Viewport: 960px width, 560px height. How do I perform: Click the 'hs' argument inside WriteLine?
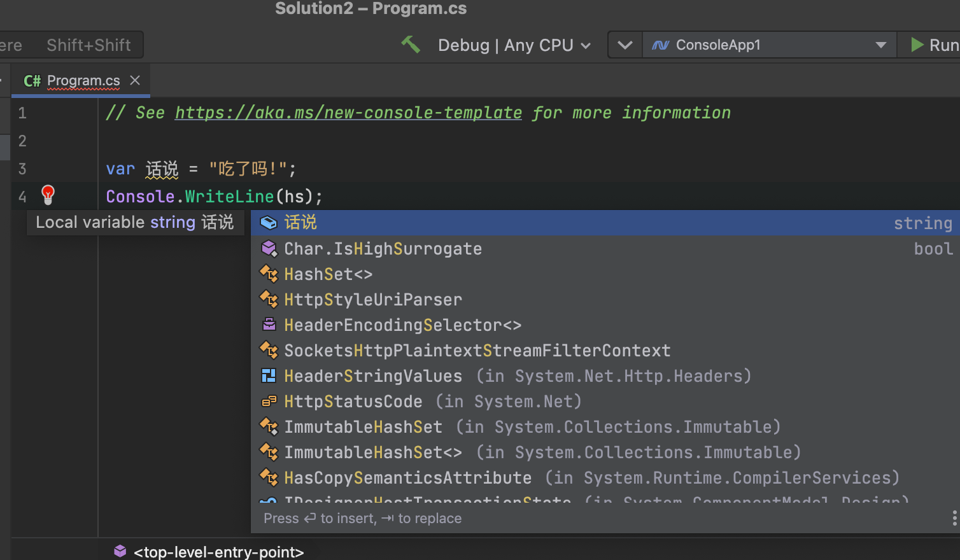click(294, 196)
